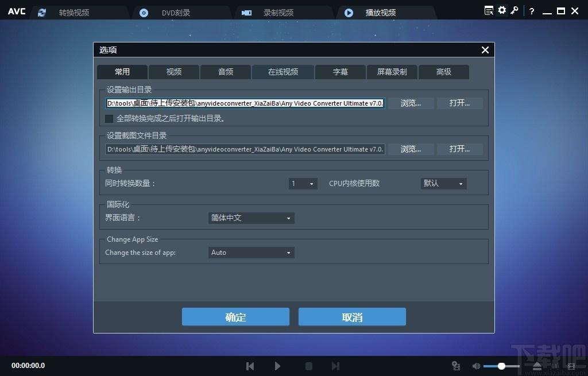Close the AVC main window
This screenshot has height=376, width=588.
[x=575, y=11]
